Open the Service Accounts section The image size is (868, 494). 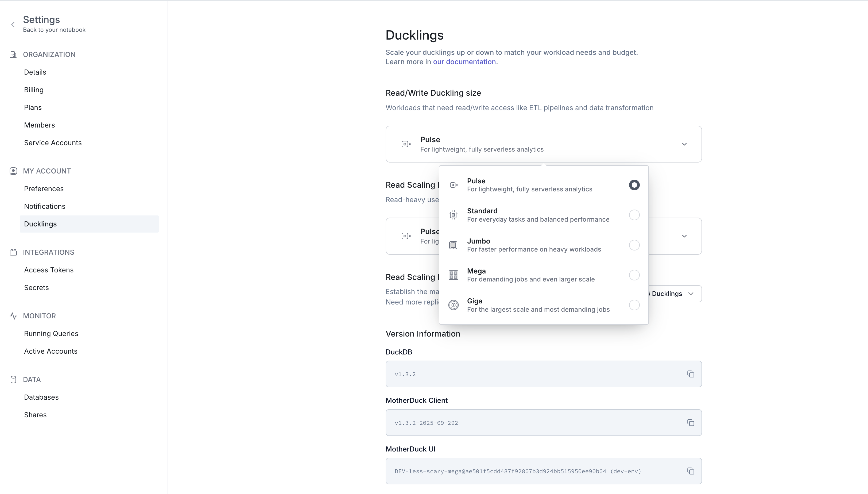[53, 142]
